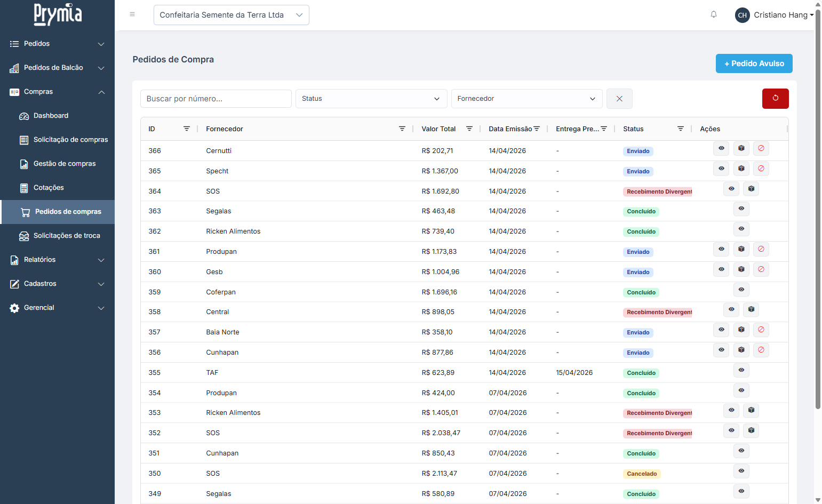Open filter icon on Fornecedor column
822x504 pixels.
402,129
